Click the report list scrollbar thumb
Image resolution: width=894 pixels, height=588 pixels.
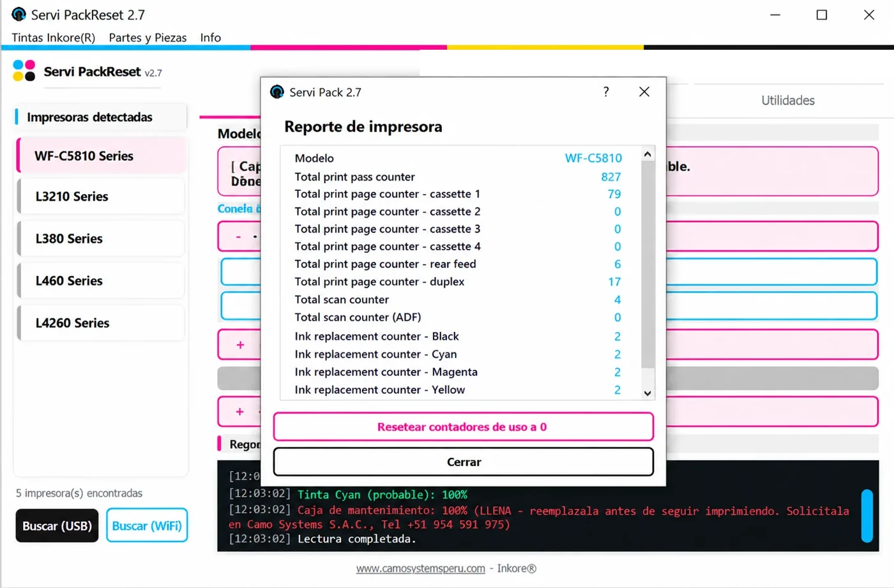click(648, 264)
